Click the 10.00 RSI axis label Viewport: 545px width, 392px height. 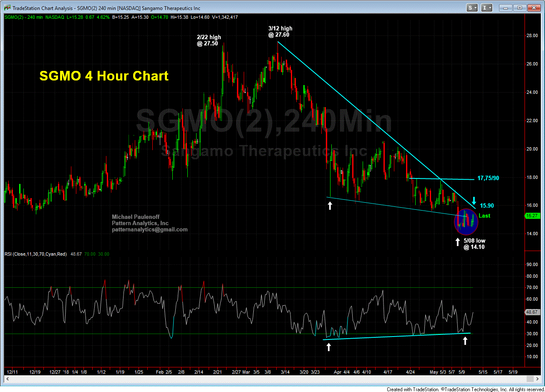pyautogui.click(x=532, y=357)
